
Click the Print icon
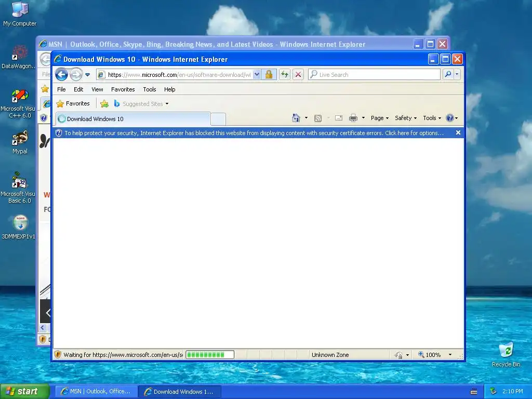point(353,118)
